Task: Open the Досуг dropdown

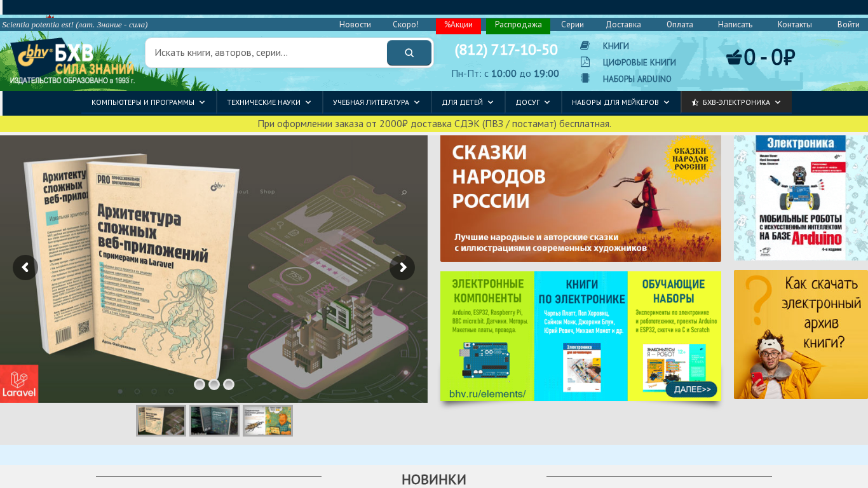Action: 533,102
